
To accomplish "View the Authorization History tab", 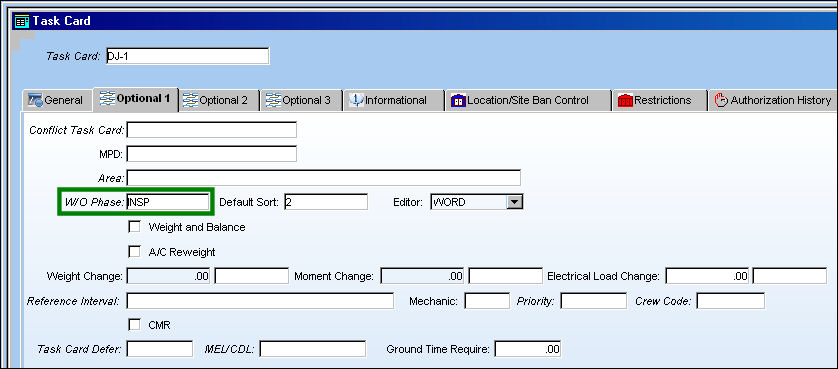I will pyautogui.click(x=773, y=100).
